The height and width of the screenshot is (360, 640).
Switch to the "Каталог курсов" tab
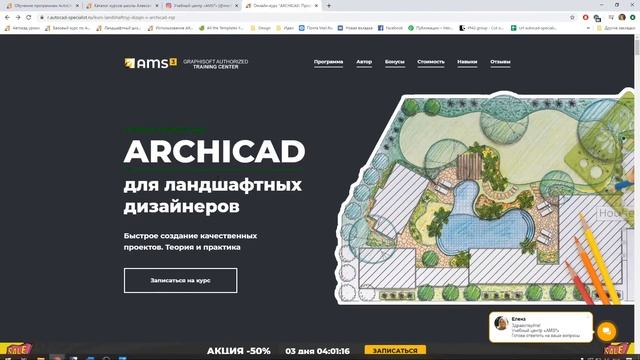click(121, 6)
